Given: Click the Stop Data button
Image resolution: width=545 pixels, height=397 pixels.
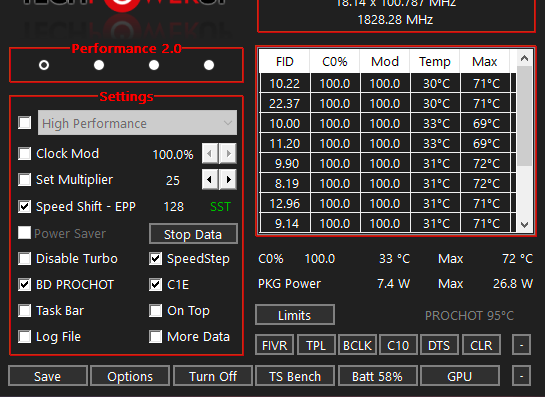Looking at the screenshot, I should click(193, 234).
